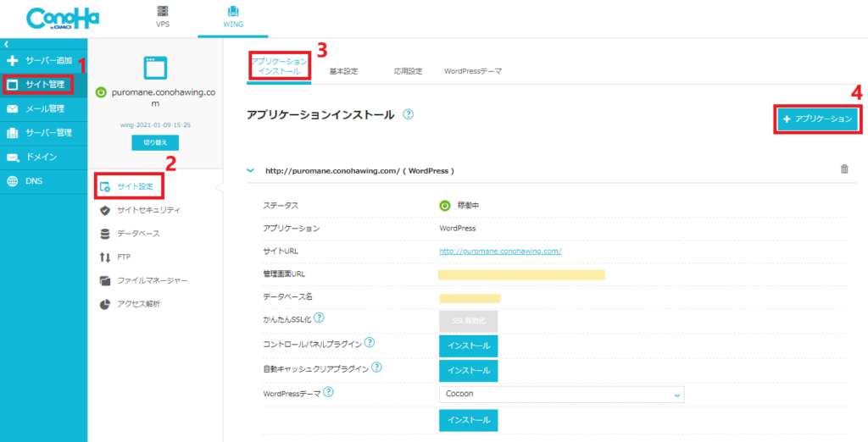Open DNS in the sidebar

pyautogui.click(x=44, y=181)
